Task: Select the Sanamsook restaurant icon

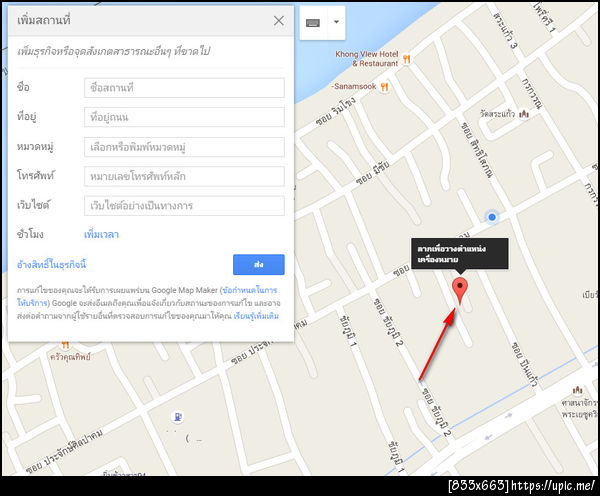Action: (x=385, y=87)
